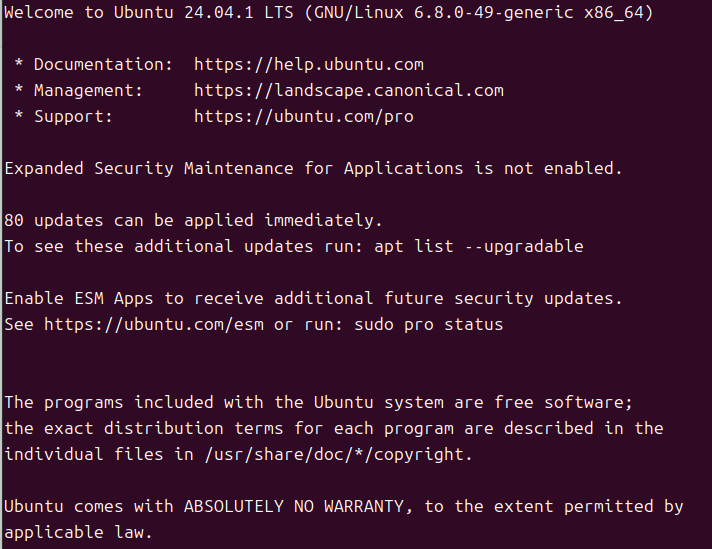Click the https://ubuntu.com/pro support URL
This screenshot has width=712, height=549.
click(x=304, y=117)
